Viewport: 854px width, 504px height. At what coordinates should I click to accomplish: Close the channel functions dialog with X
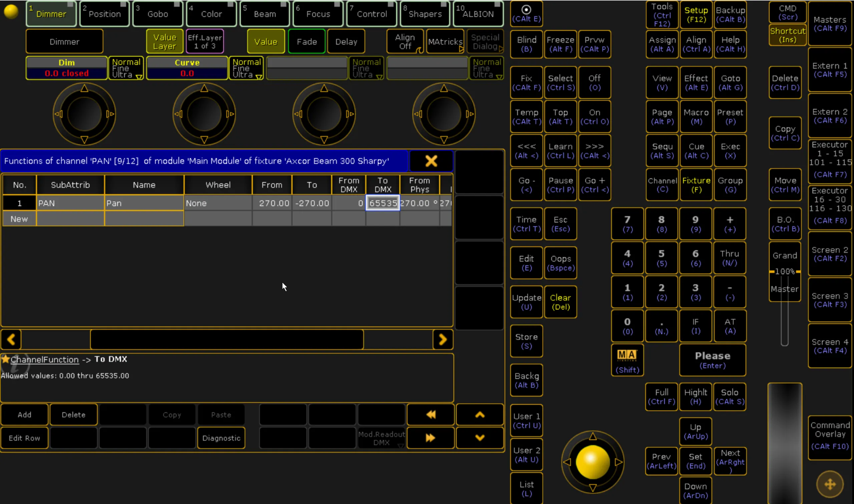[431, 161]
